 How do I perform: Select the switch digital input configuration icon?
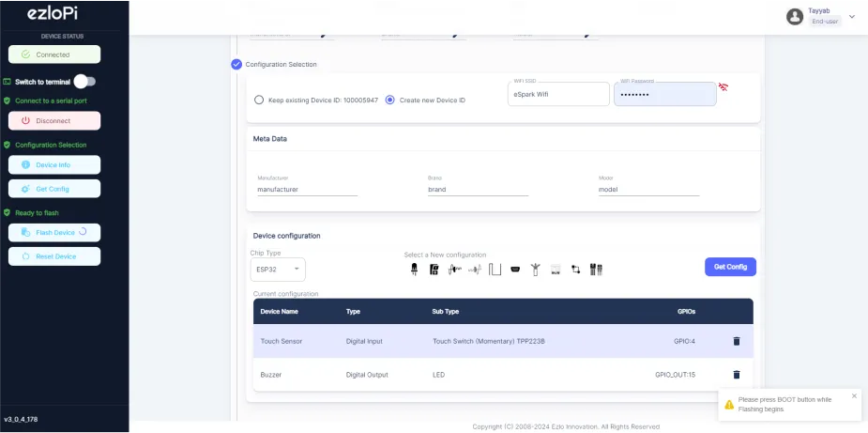(434, 270)
